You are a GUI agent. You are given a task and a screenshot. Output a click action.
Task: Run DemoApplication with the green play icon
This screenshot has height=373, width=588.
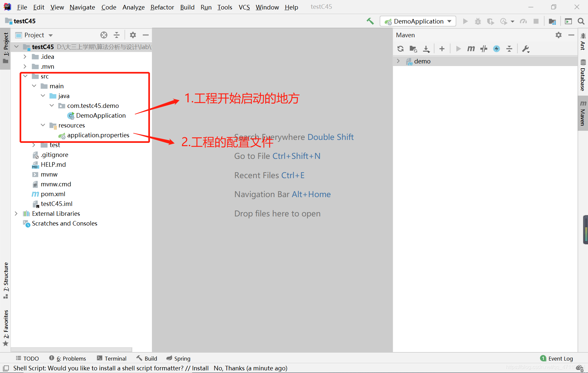(465, 21)
